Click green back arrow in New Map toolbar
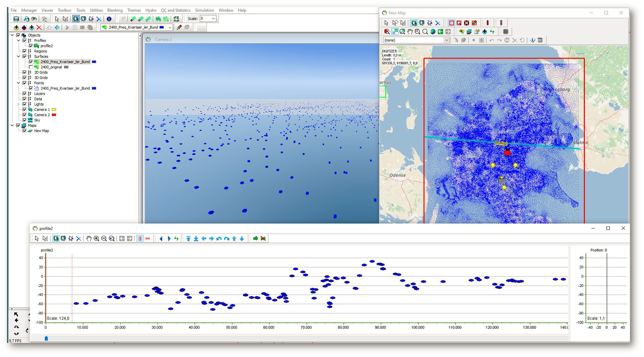The height and width of the screenshot is (357, 644). (440, 31)
